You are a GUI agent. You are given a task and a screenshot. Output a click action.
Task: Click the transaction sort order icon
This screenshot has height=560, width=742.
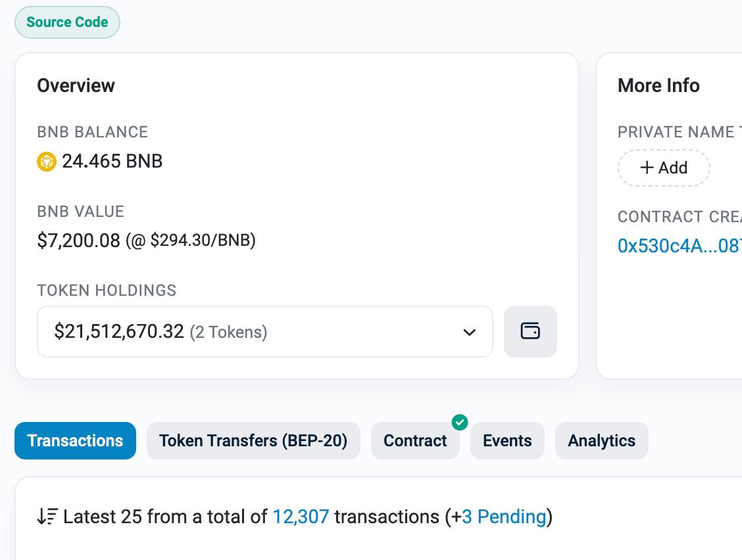click(47, 517)
